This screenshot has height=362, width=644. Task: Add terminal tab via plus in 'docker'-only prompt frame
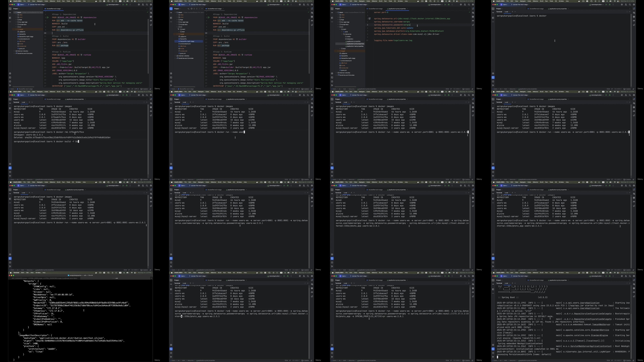(x=512, y=11)
